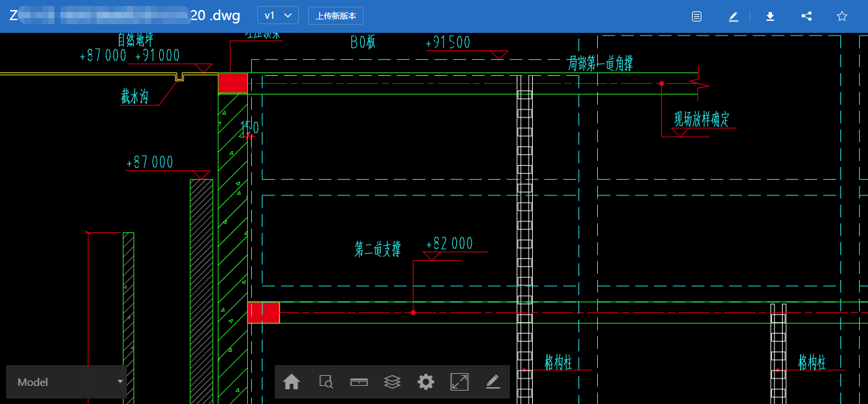Click the edit pencil in header
The image size is (868, 404).
pyautogui.click(x=734, y=16)
